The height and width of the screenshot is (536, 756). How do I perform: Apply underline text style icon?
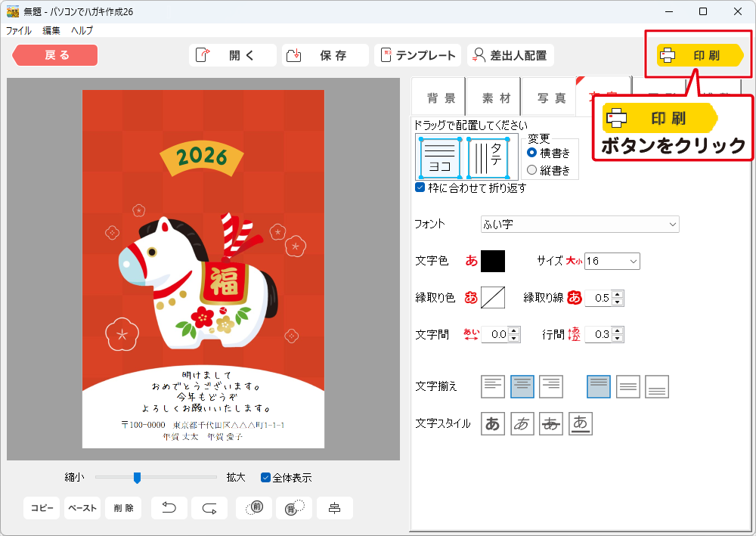point(580,424)
